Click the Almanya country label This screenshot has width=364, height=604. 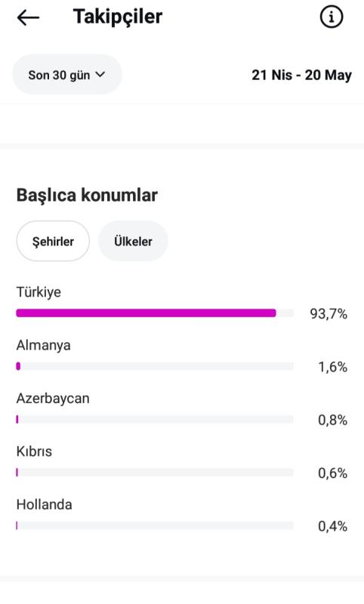click(x=44, y=345)
